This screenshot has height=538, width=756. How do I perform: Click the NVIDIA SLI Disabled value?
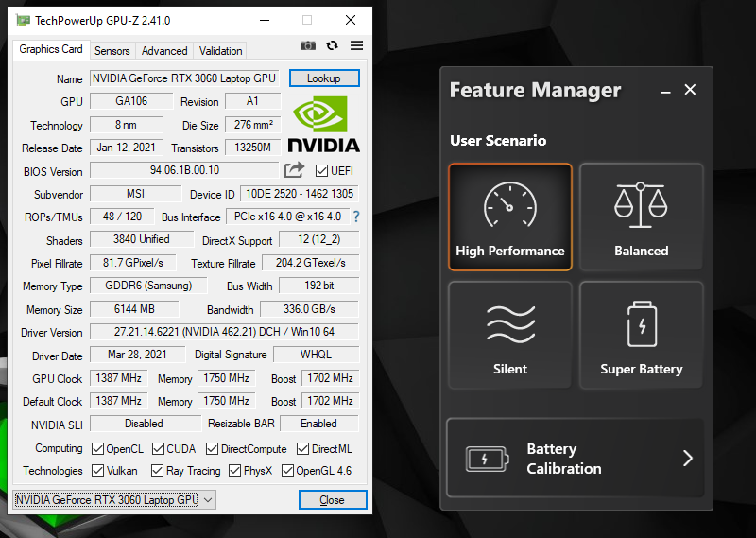tap(145, 424)
